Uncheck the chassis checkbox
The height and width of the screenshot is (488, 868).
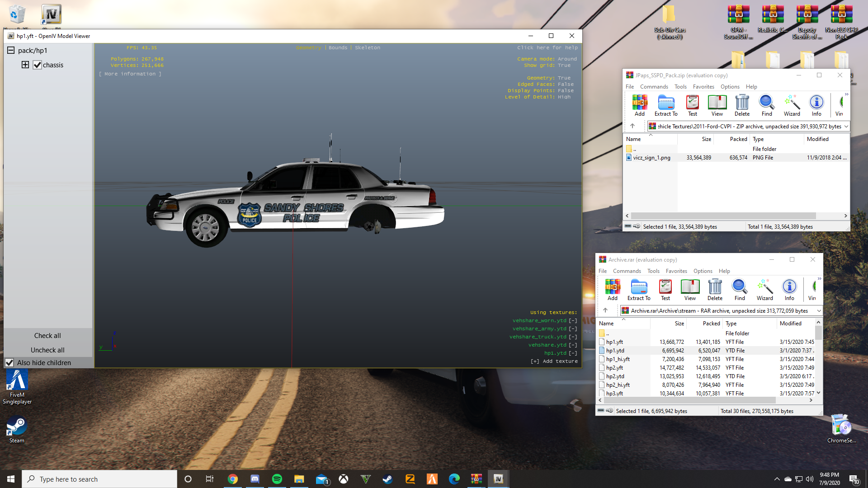[x=38, y=65]
